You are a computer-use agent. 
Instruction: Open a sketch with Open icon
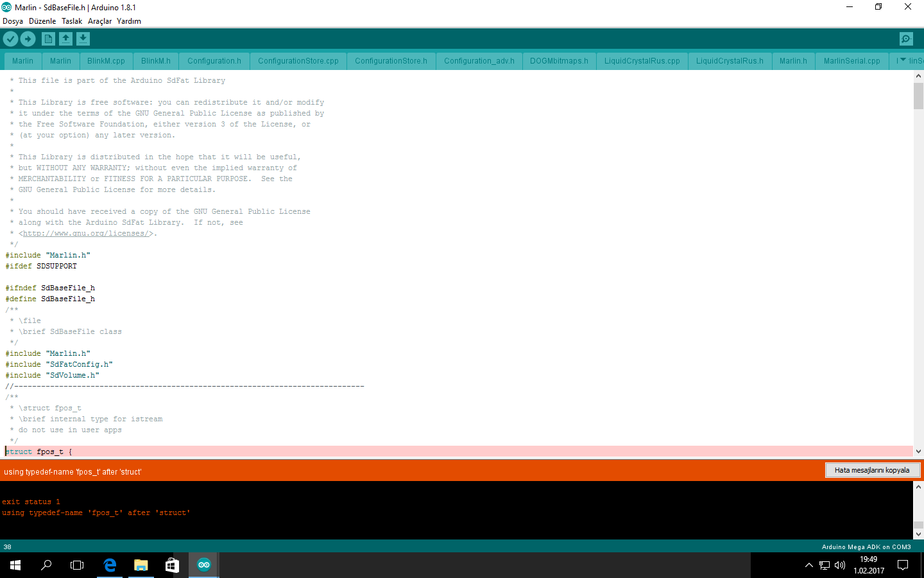coord(65,39)
